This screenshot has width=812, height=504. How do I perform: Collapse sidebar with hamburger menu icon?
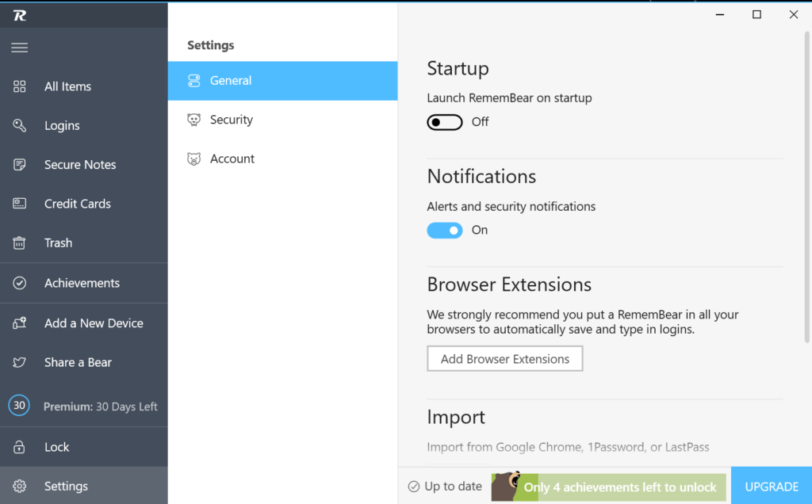[20, 48]
